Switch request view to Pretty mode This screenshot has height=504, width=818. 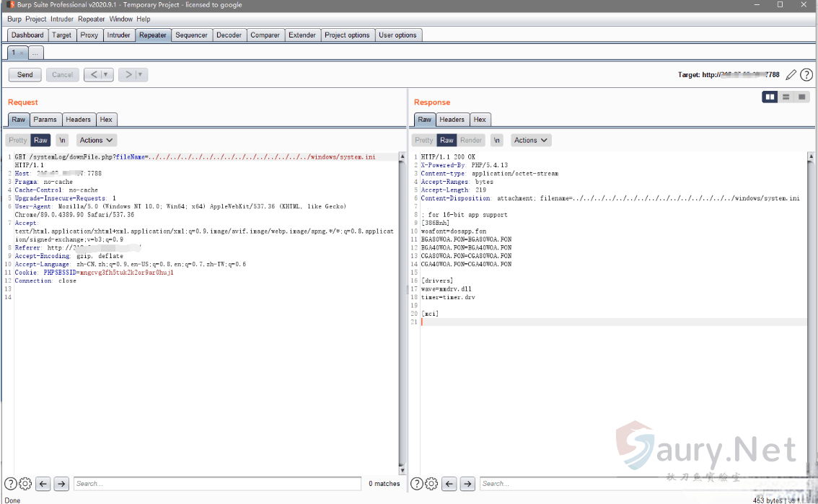point(18,141)
